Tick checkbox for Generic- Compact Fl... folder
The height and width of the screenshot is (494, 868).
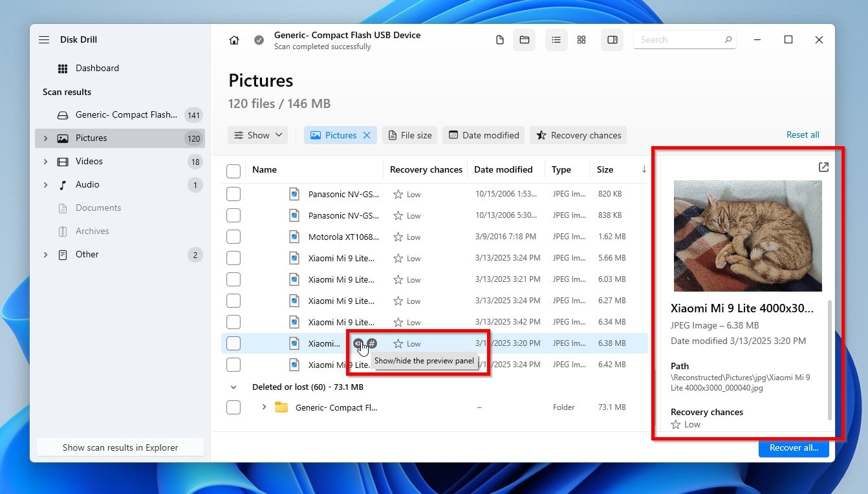click(233, 408)
